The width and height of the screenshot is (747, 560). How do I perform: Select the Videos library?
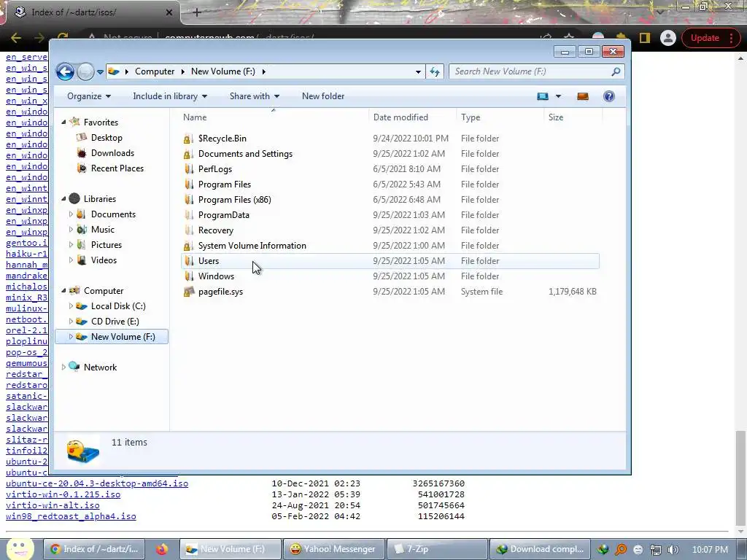tap(104, 260)
